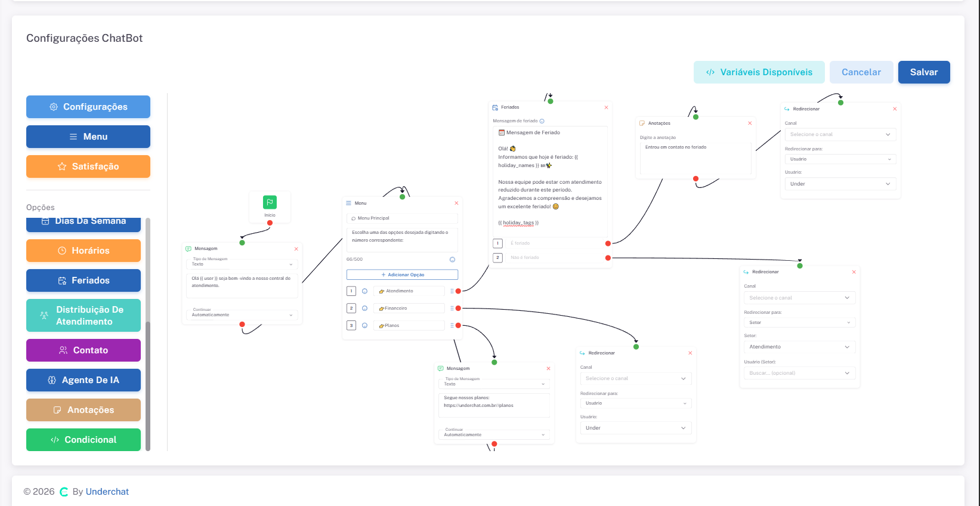The image size is (980, 506).
Task: Expand the Setor dropdown showing Atendimento
Action: pyautogui.click(x=799, y=347)
